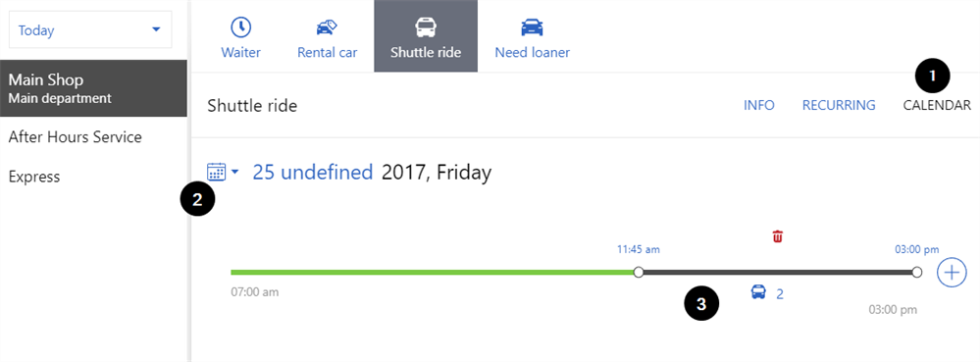Open the RECURRING section
This screenshot has height=362, width=980.
(x=839, y=106)
